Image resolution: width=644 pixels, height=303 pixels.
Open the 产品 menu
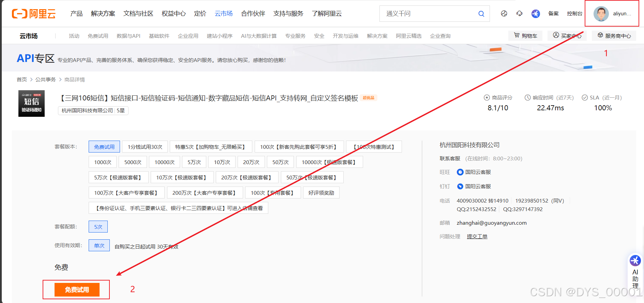click(x=76, y=14)
